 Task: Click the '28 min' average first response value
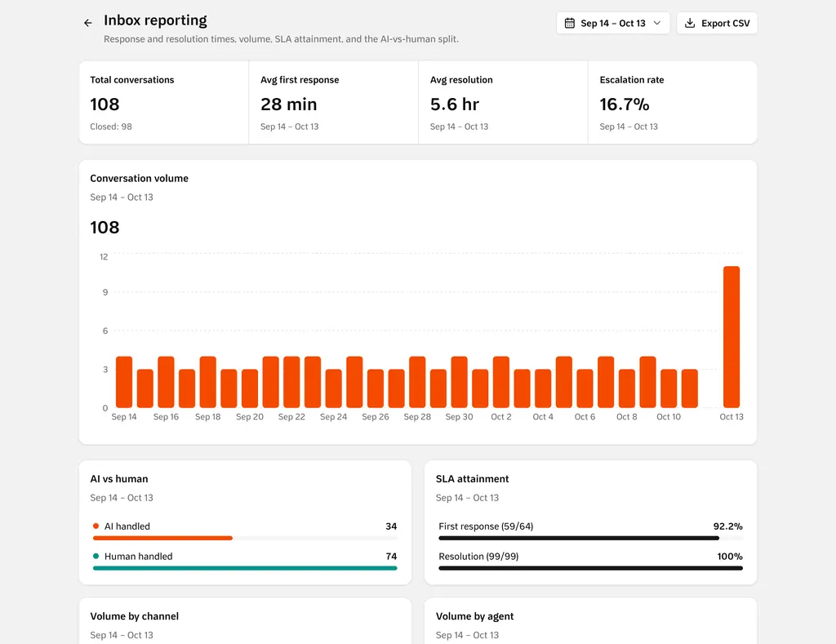point(288,104)
